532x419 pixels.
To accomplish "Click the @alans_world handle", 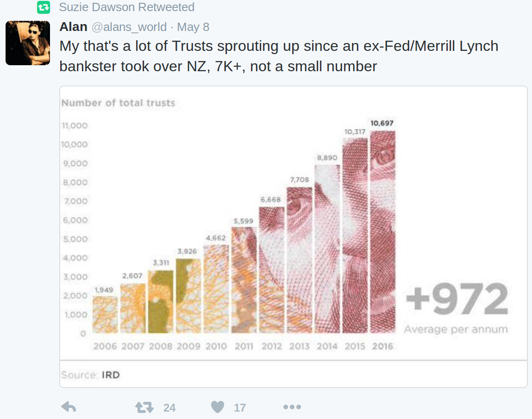I will point(129,27).
